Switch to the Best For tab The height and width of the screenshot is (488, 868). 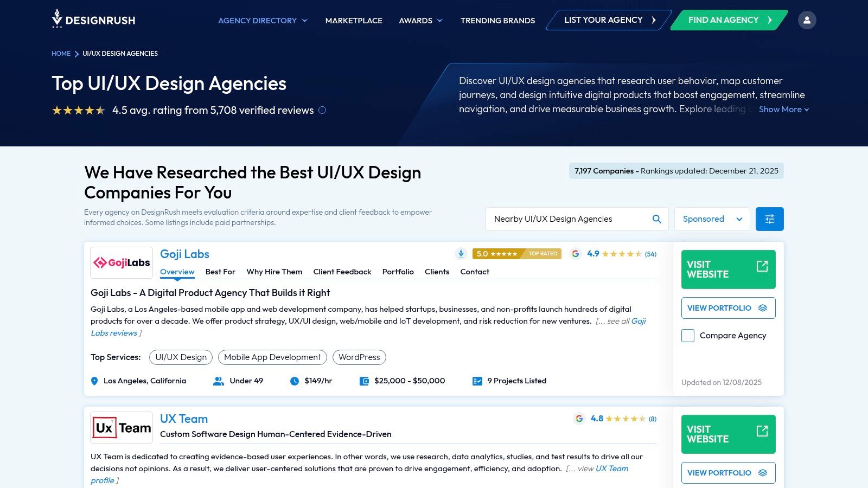(x=220, y=272)
